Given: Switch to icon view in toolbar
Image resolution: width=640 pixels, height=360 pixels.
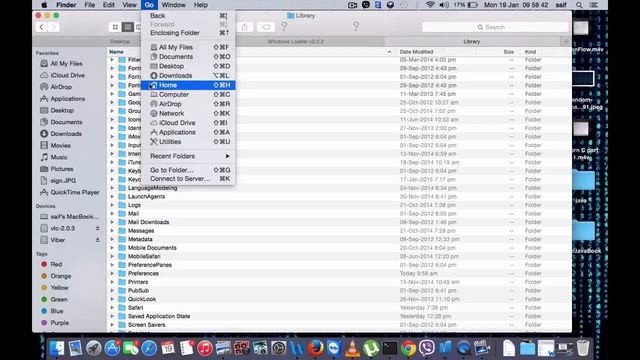Looking at the screenshot, I should pos(115,27).
